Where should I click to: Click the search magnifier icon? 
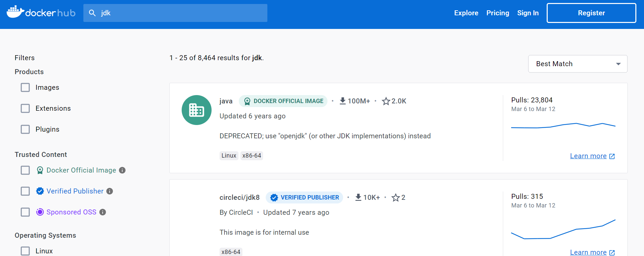[92, 13]
